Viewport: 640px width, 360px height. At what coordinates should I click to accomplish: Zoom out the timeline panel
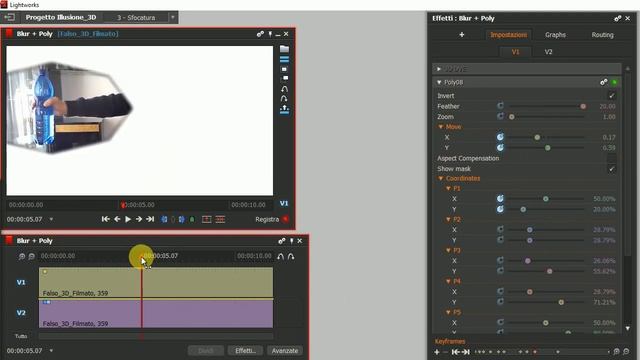click(31, 256)
